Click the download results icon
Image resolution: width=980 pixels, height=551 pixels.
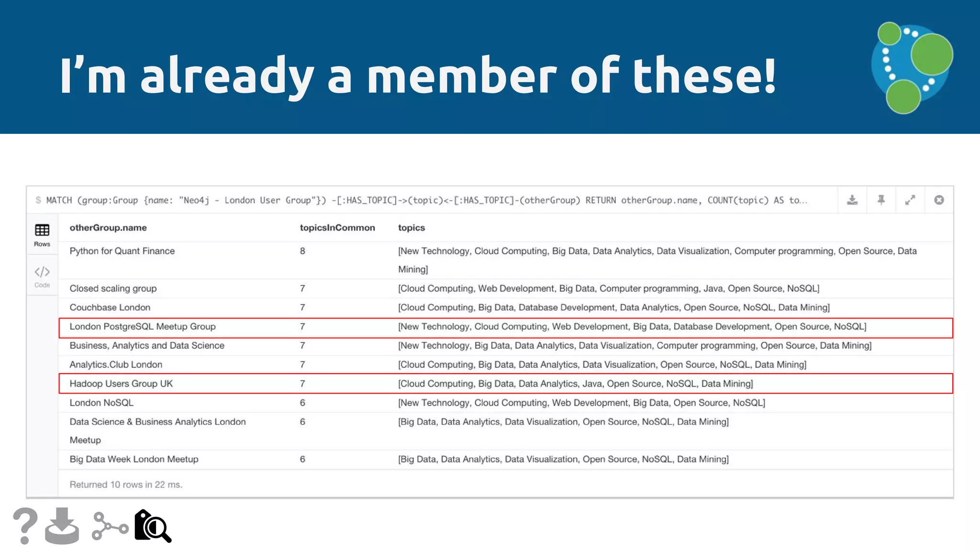[852, 200]
